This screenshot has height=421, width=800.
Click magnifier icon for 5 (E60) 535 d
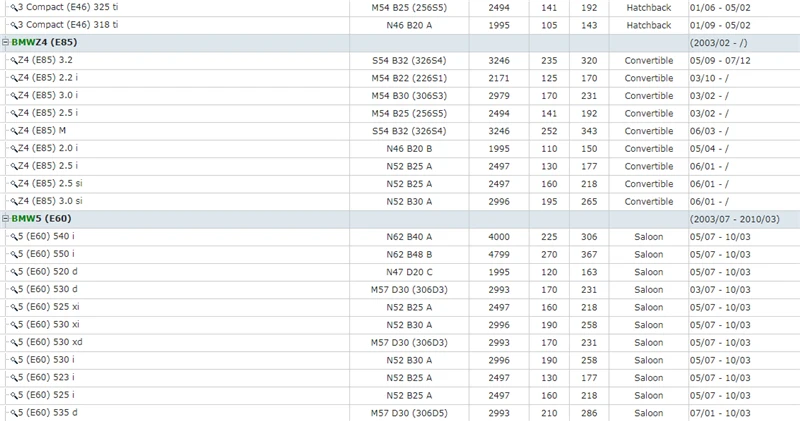tap(14, 413)
